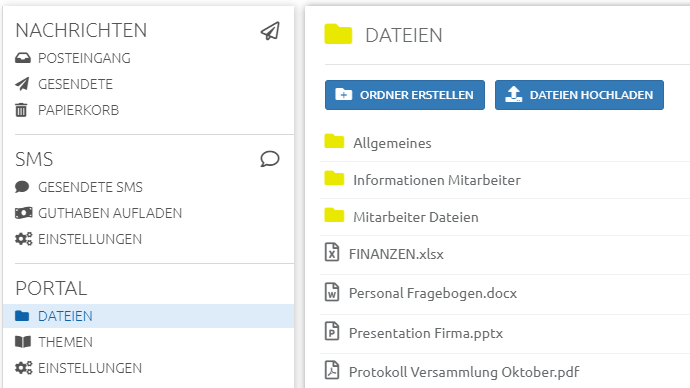
Task: Open the Allgemeines folder
Action: (392, 143)
